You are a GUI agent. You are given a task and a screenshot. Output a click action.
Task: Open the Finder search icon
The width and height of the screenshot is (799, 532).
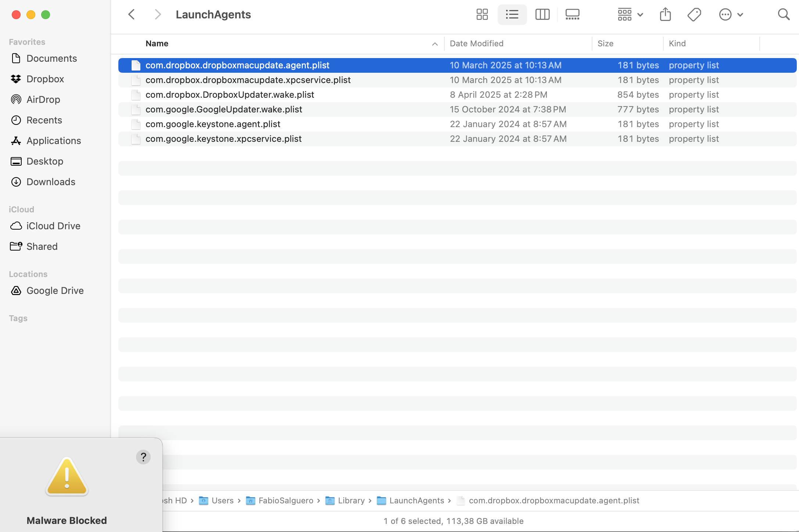point(784,15)
